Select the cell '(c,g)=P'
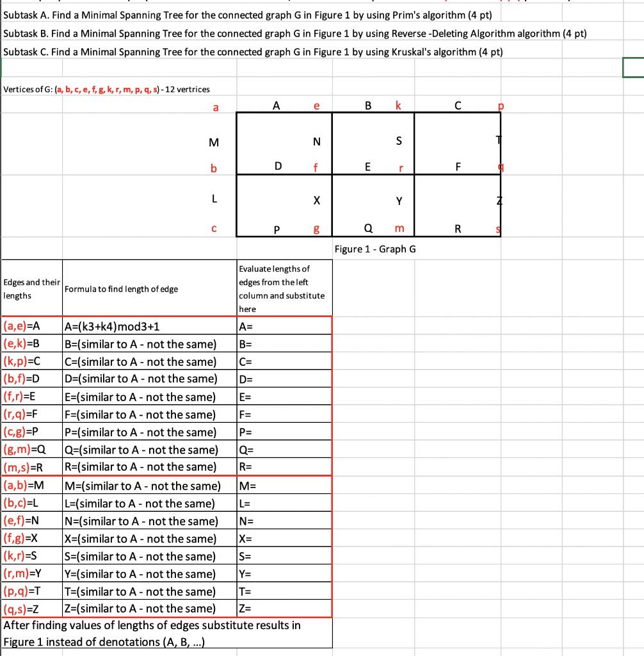This screenshot has height=656, width=644. pos(32,431)
